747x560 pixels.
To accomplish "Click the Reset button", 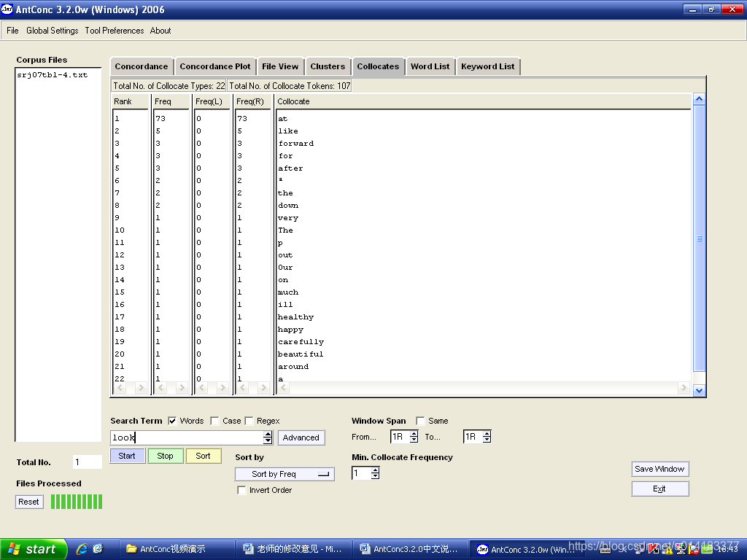I will click(x=28, y=502).
